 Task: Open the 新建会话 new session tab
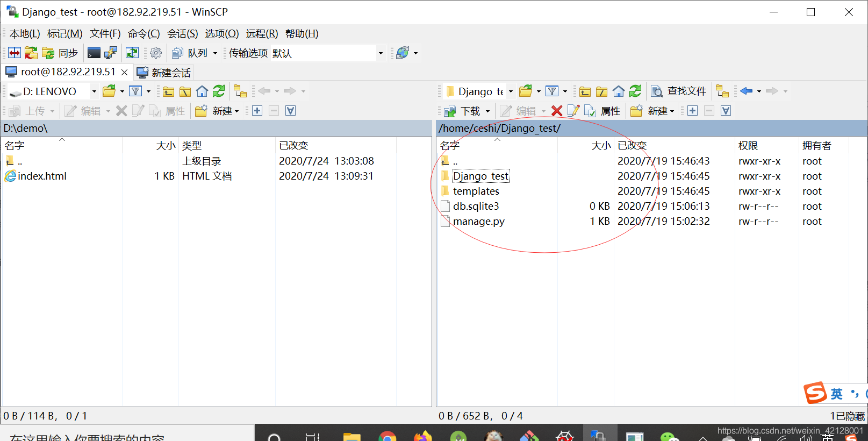point(163,72)
